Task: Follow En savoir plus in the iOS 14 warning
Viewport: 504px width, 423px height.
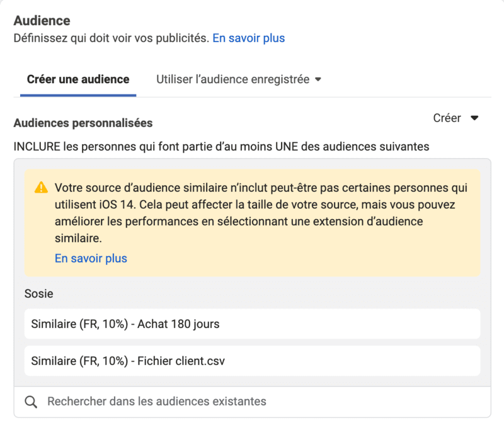Action: coord(91,259)
